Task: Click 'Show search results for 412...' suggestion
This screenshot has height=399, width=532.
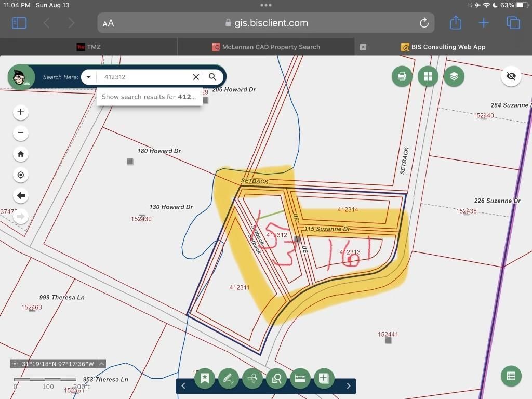Action: pos(149,97)
